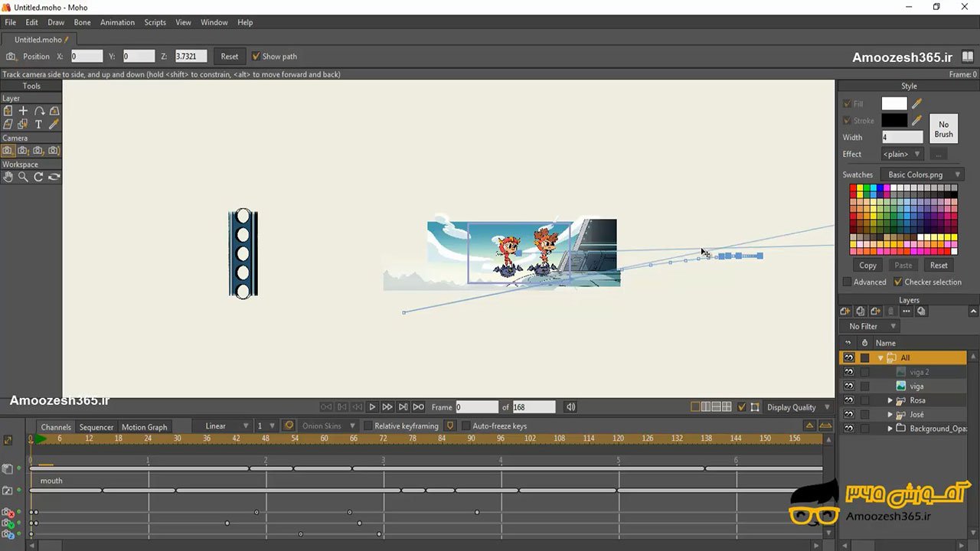Click the library book icon
980x551 pixels.
[x=969, y=57]
